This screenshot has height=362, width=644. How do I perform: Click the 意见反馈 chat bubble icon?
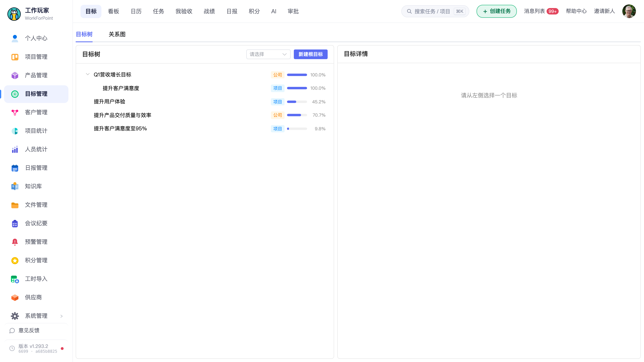click(12, 330)
